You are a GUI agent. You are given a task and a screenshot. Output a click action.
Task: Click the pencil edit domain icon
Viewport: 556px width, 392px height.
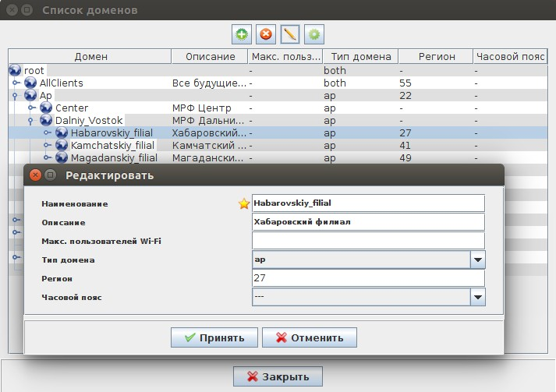pyautogui.click(x=290, y=34)
